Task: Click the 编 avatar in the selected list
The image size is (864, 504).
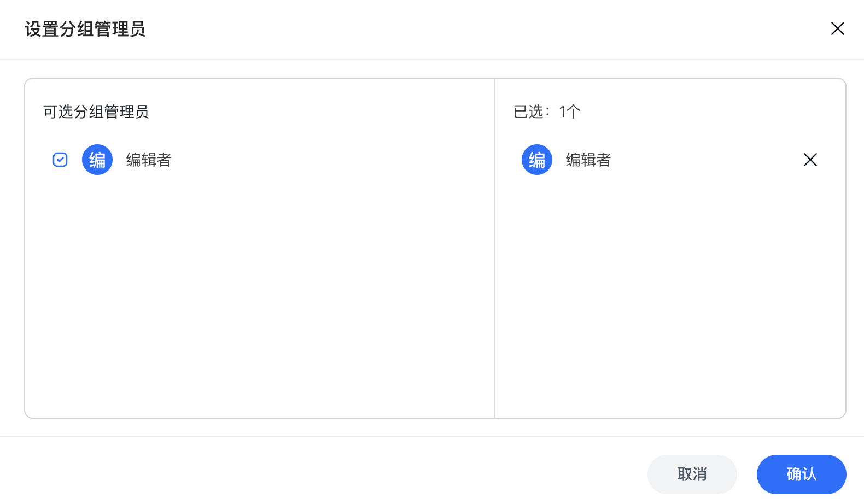Action: tap(537, 160)
